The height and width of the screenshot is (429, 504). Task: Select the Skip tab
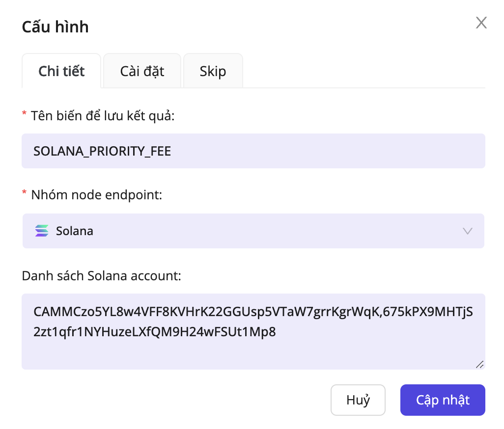point(213,71)
